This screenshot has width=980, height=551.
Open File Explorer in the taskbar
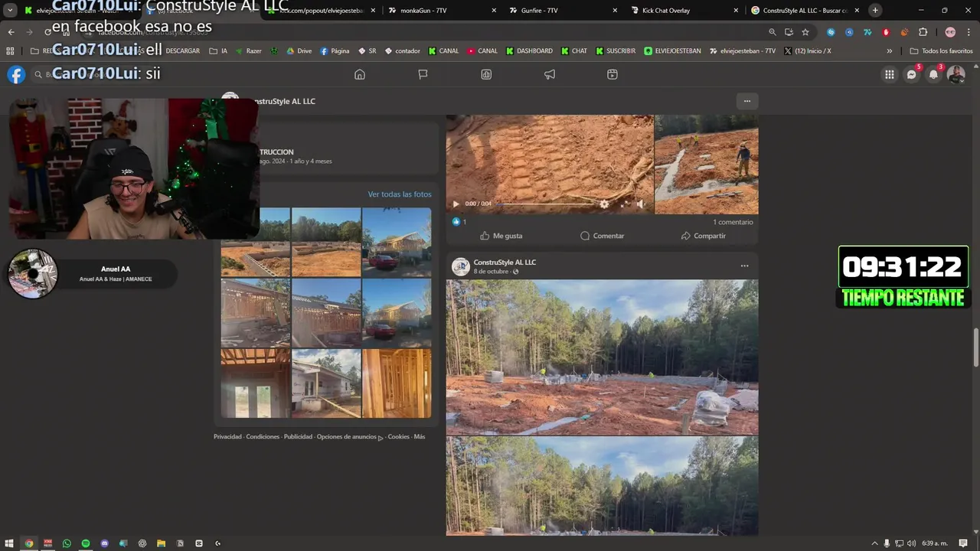click(x=161, y=543)
